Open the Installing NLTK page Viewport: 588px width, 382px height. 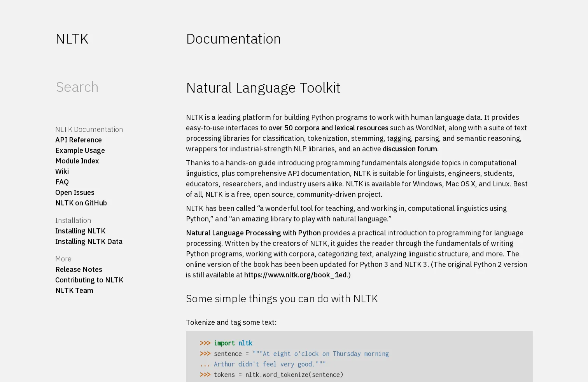(x=80, y=231)
